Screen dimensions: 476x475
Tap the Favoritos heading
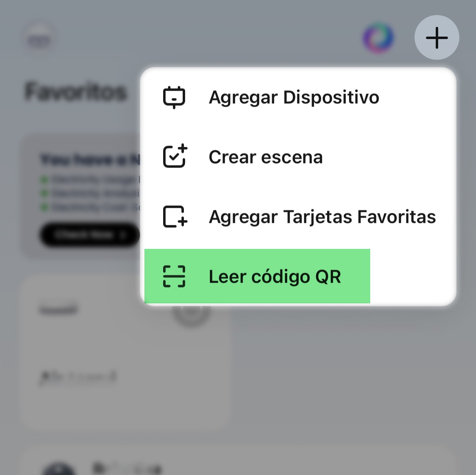coord(76,92)
